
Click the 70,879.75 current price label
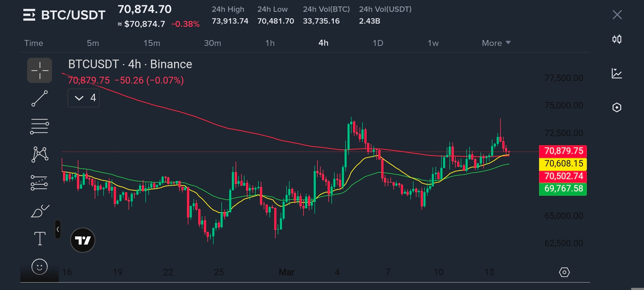click(x=563, y=151)
